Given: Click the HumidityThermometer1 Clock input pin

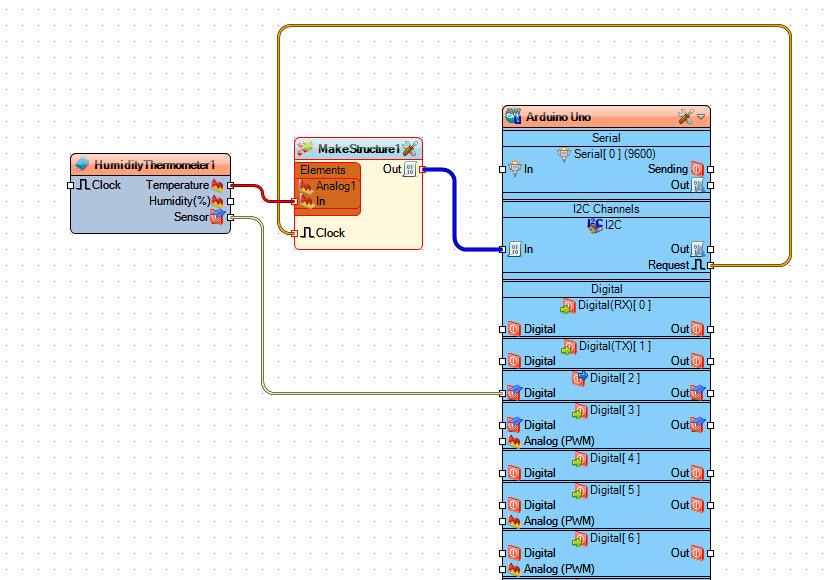Looking at the screenshot, I should [x=71, y=185].
